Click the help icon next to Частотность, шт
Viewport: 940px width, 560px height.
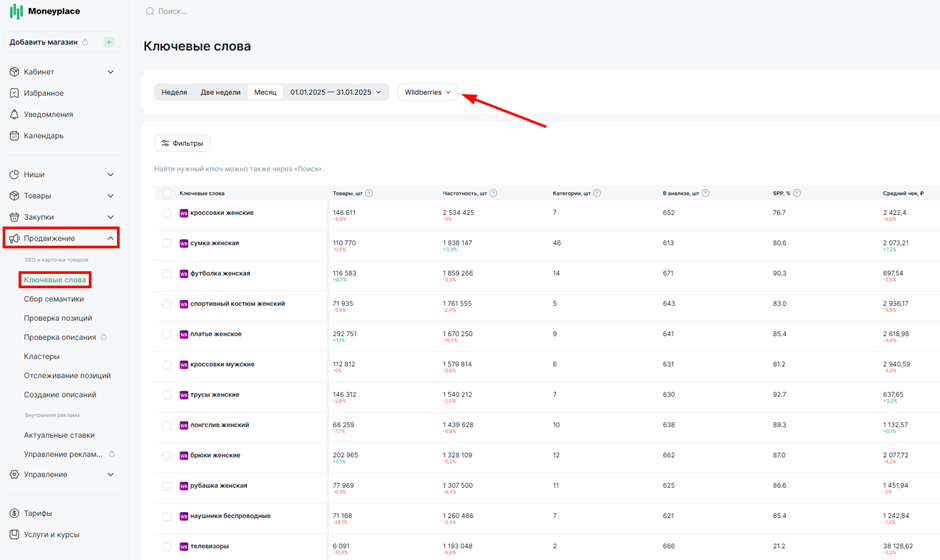[x=493, y=193]
